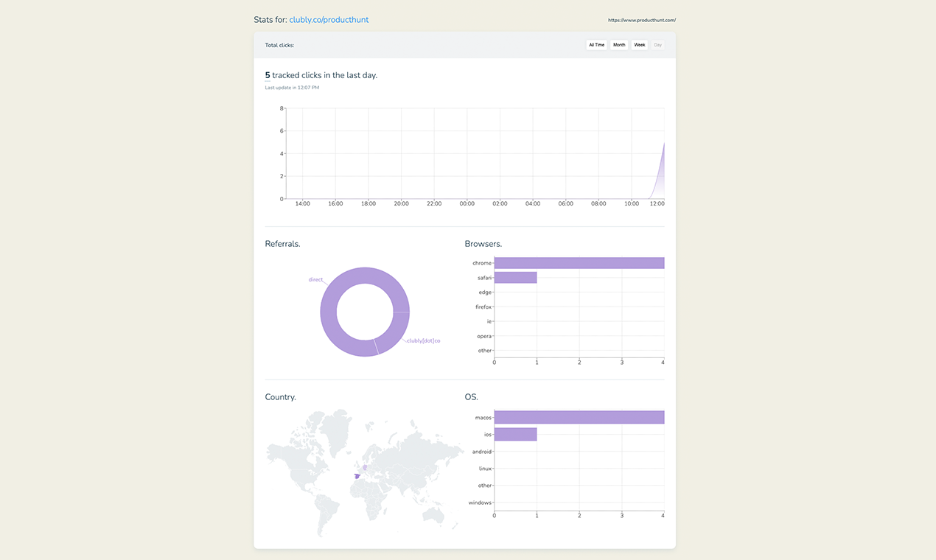Click the 'linux' label in OS chart

[x=485, y=469]
